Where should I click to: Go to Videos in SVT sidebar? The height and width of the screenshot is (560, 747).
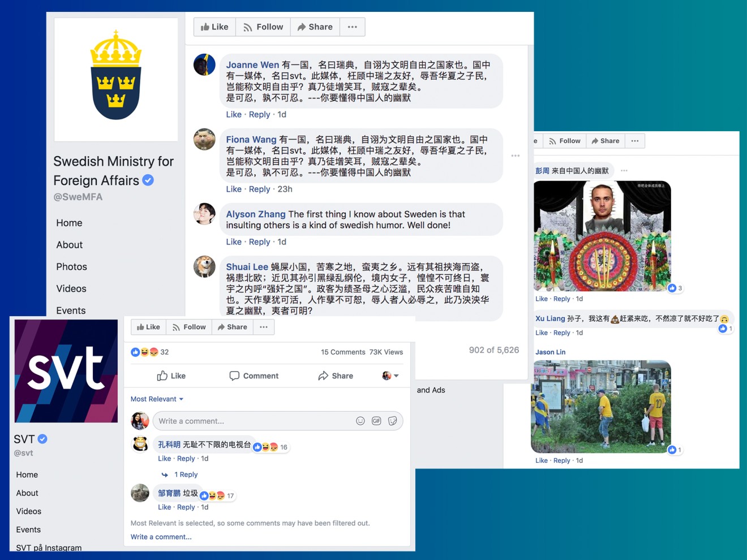(29, 511)
